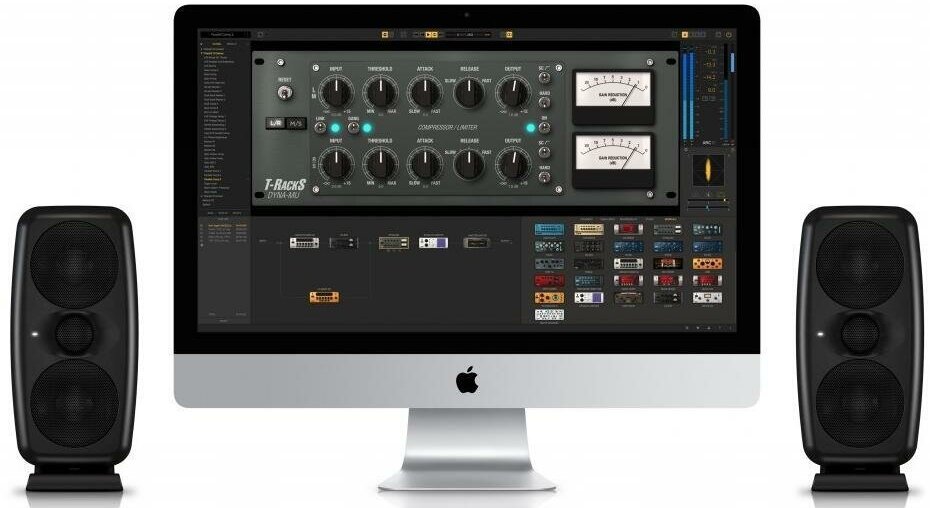Pick the cream-colored module in browser top row
Viewport: 930px width, 508px height.
pos(588,229)
